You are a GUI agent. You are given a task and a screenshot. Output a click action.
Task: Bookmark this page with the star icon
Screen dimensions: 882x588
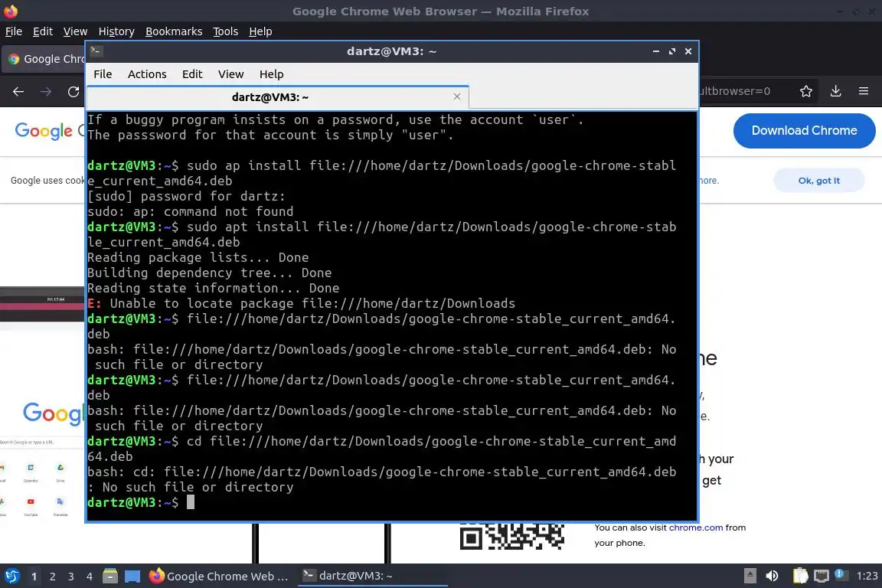tap(806, 91)
